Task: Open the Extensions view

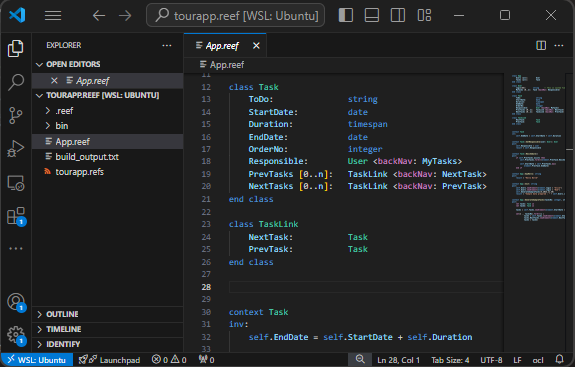Action: click(x=16, y=216)
